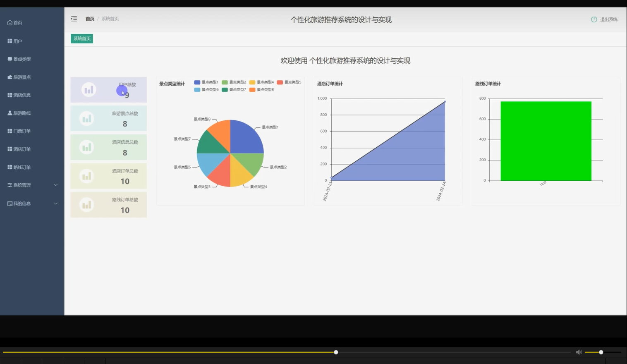Select the green 系统首页 tab tag
This screenshot has height=364, width=627.
(x=82, y=38)
